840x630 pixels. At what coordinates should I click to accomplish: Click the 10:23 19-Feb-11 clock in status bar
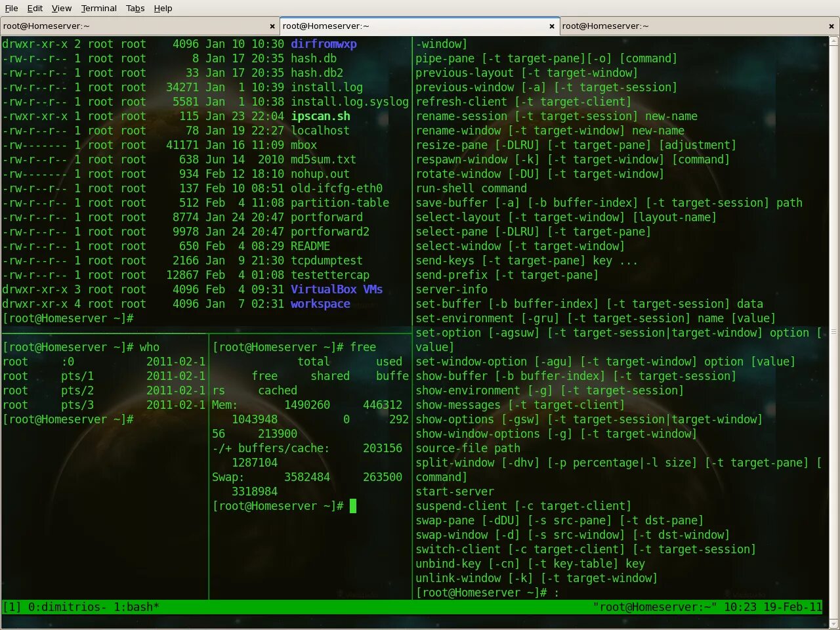[773, 607]
